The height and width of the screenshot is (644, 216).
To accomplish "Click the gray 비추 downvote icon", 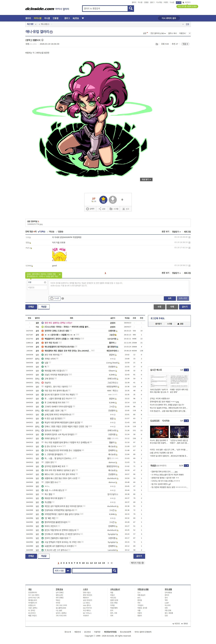I will [x=113, y=199].
